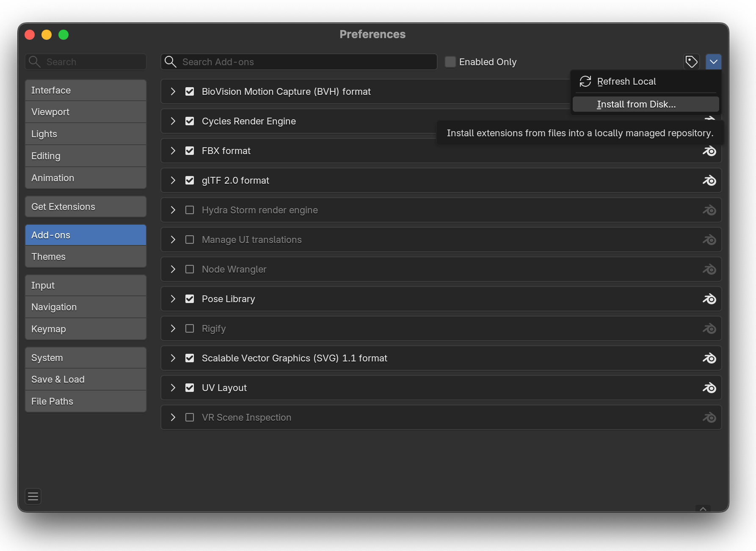
Task: Choose Install from Disk... menu entry
Action: pos(646,104)
